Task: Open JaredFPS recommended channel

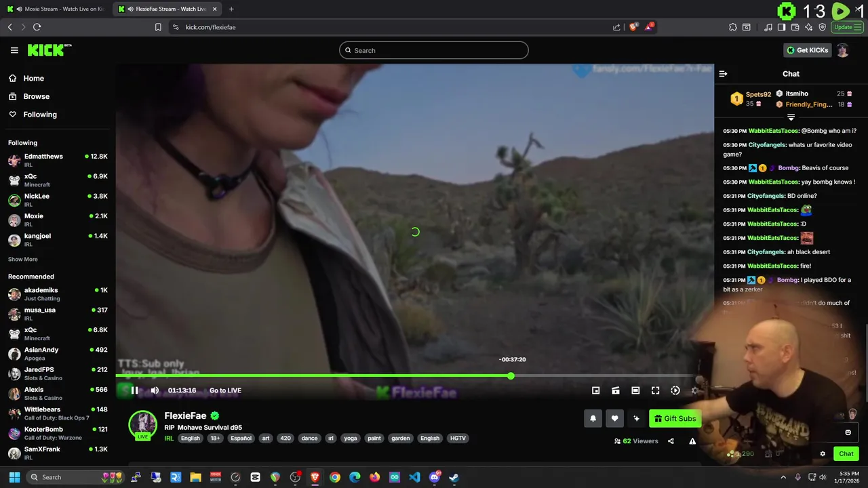Action: coord(58,373)
